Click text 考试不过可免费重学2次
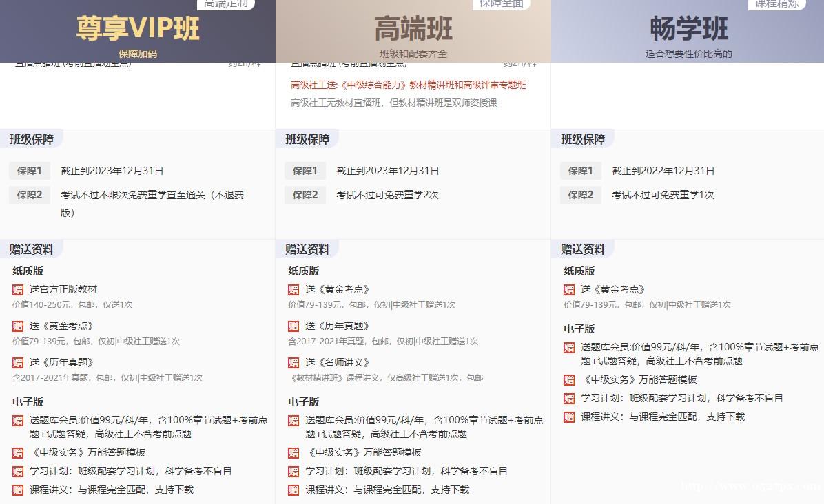824x504 pixels. (387, 196)
